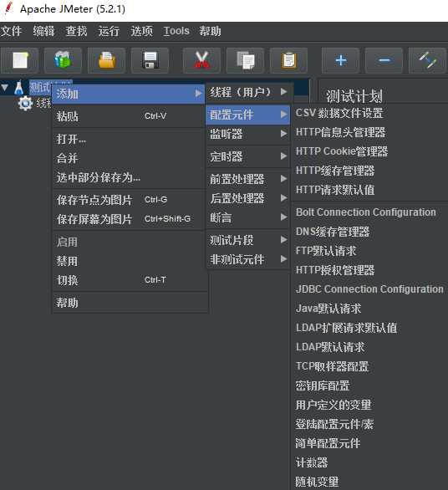Open the Templates icon in toolbar
The height and width of the screenshot is (490, 448).
pyautogui.click(x=64, y=60)
